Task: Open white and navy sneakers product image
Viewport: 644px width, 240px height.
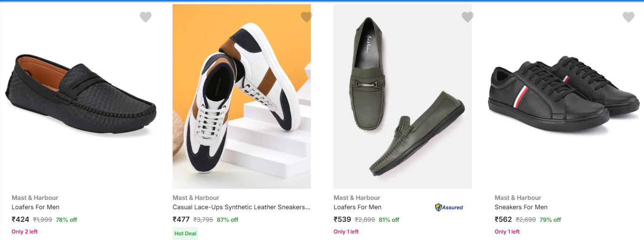Action: click(x=241, y=96)
